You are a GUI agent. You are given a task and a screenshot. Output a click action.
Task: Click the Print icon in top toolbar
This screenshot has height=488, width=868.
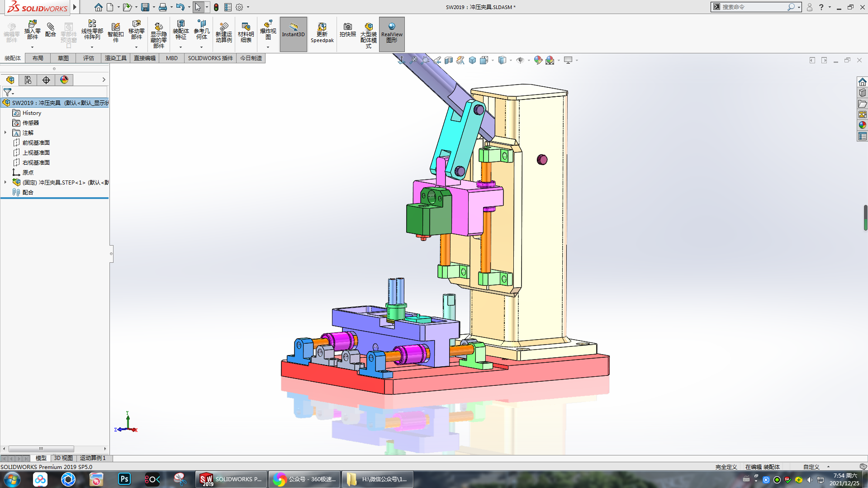coord(163,7)
